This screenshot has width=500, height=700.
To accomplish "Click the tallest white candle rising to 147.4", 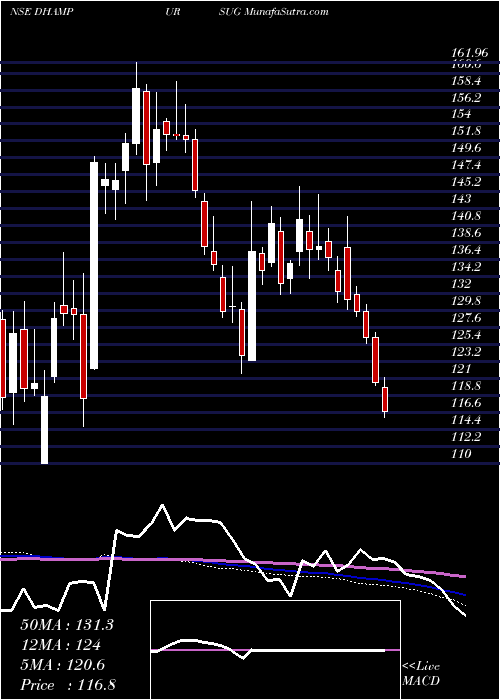I will tap(94, 265).
